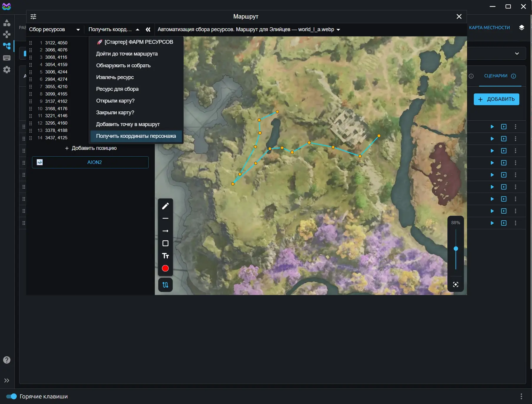The image size is (532, 404).
Task: Click the ДОБАВИТЬ scenario button
Action: (496, 99)
